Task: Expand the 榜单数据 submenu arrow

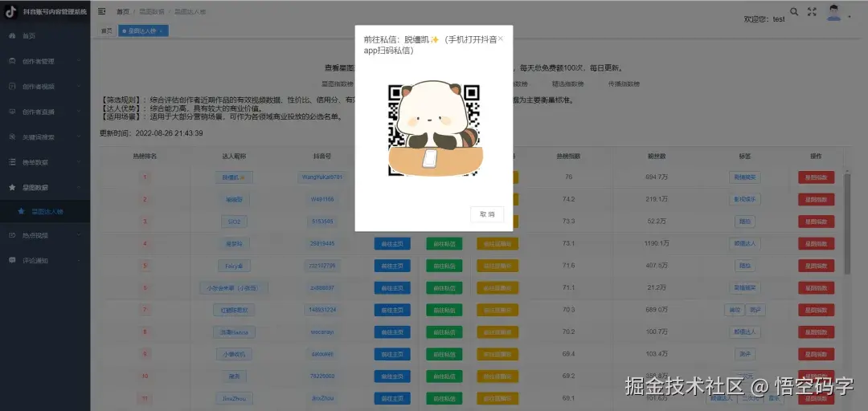Action: tap(79, 162)
